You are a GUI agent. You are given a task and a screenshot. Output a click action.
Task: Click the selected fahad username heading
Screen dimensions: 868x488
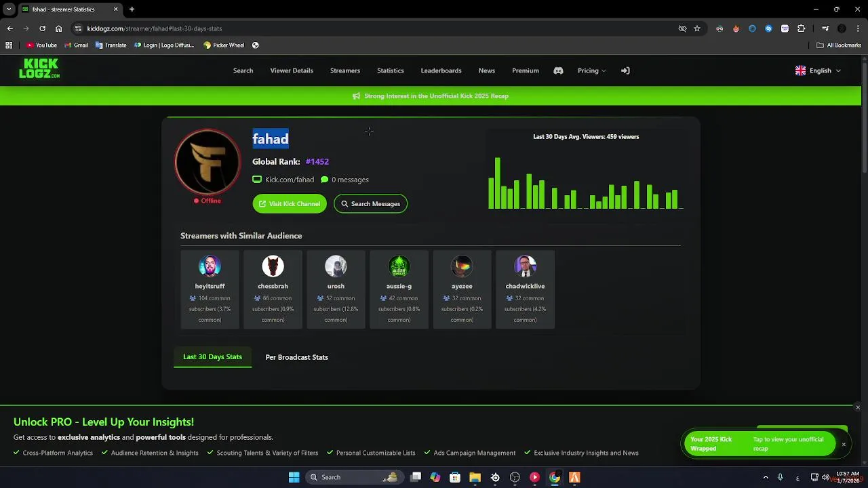271,139
